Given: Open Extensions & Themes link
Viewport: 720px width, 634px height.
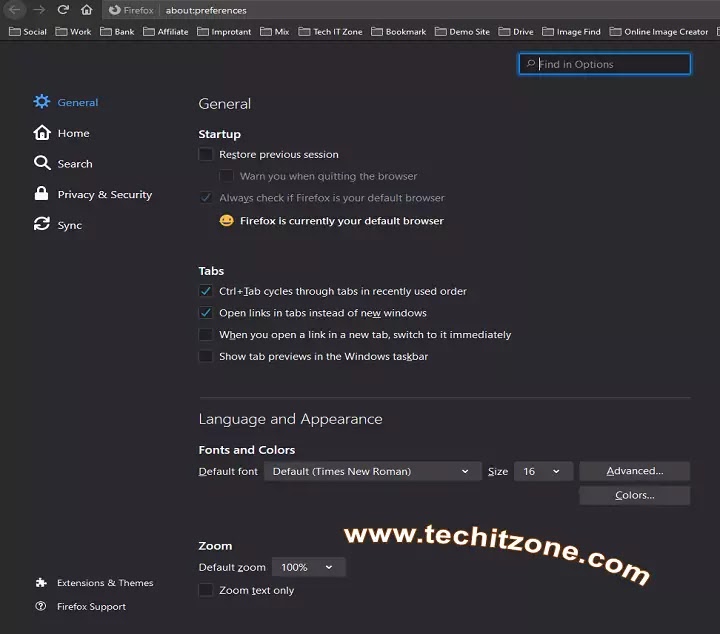Looking at the screenshot, I should (x=105, y=583).
